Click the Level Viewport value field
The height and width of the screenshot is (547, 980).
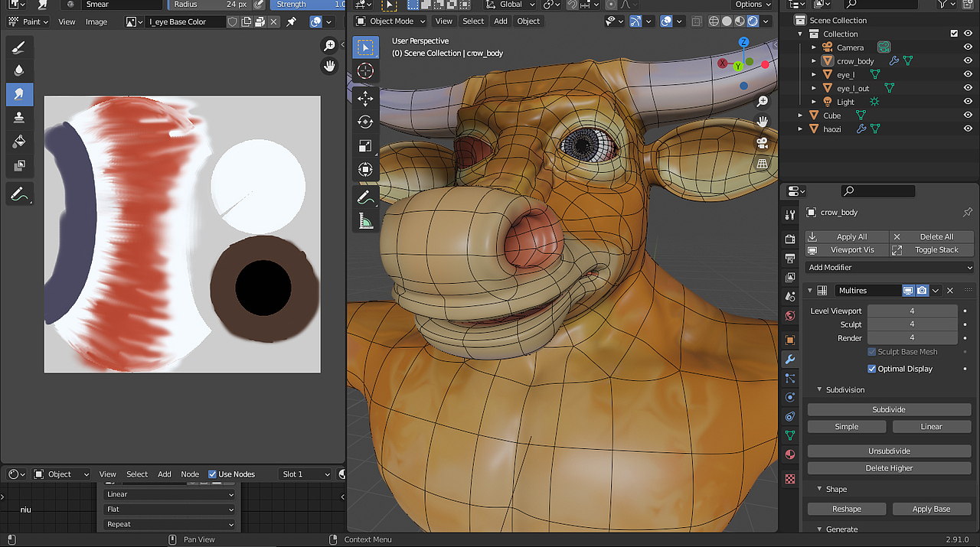(x=912, y=311)
